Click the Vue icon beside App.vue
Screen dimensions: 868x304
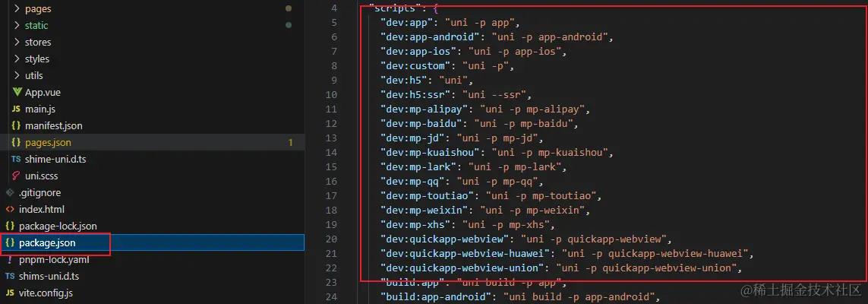[x=16, y=92]
